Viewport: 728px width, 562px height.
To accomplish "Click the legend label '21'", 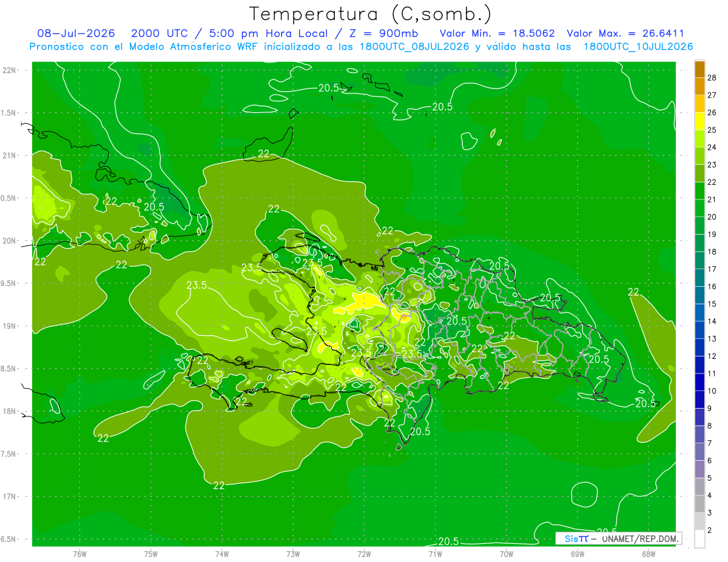I will pyautogui.click(x=712, y=199).
